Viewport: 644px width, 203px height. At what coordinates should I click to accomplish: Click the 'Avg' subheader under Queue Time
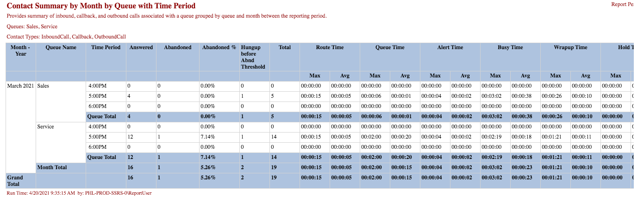(405, 76)
